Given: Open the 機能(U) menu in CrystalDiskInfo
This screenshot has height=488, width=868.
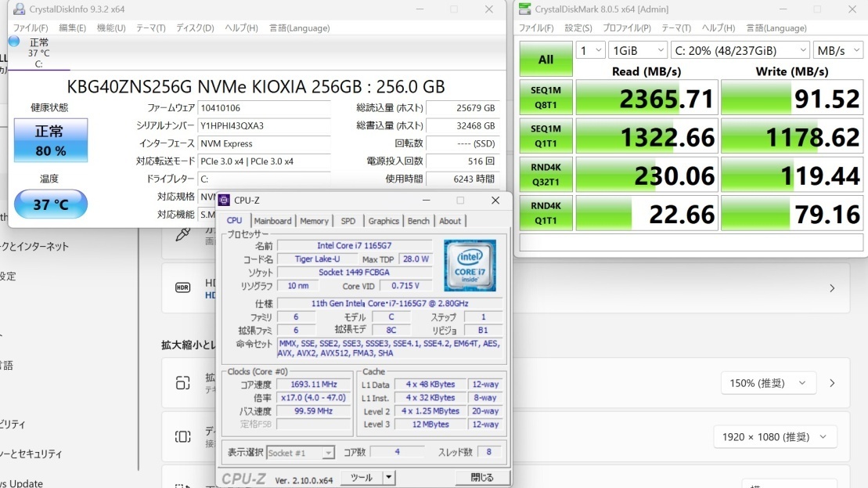Looking at the screenshot, I should pyautogui.click(x=110, y=27).
